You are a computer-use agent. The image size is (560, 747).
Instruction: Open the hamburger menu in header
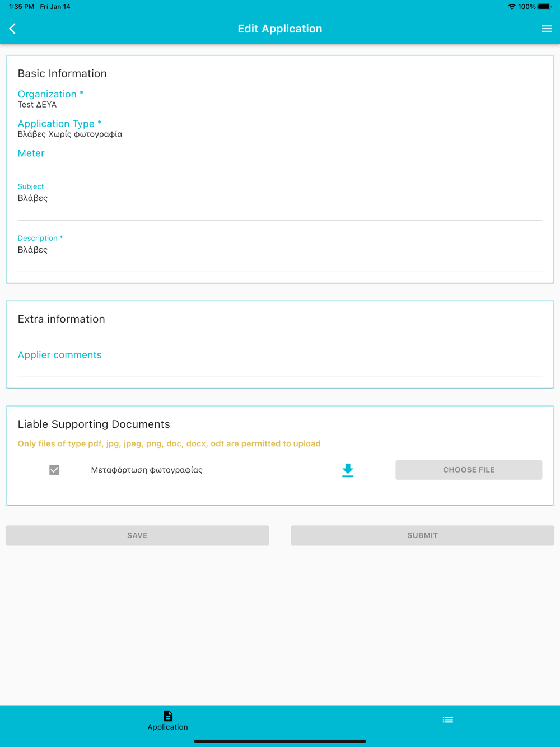pos(547,29)
